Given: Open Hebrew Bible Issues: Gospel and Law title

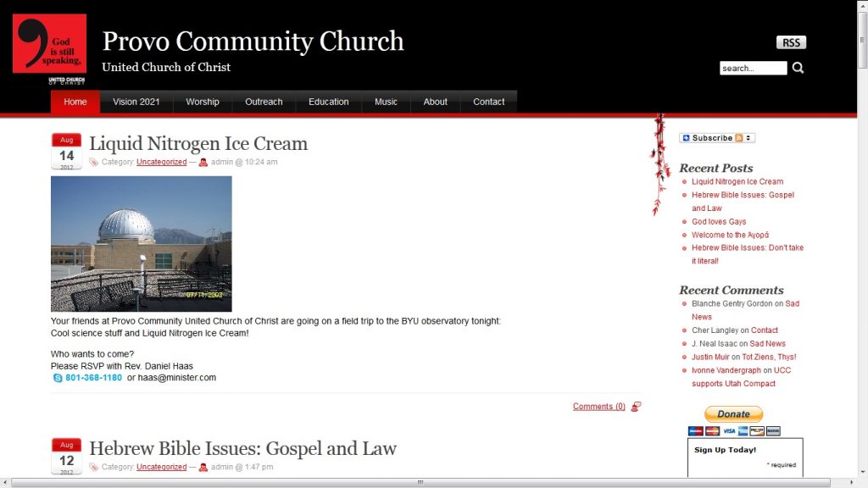Looking at the screenshot, I should (x=243, y=449).
